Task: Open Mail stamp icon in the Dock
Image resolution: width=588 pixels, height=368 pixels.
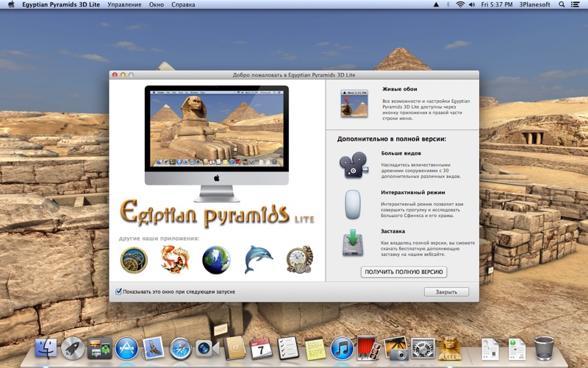Action: click(x=154, y=347)
